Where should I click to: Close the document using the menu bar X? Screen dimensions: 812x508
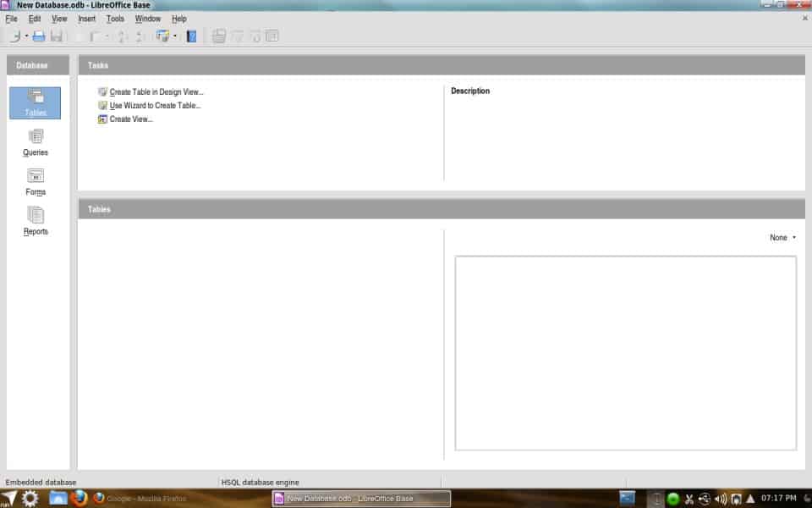point(804,18)
